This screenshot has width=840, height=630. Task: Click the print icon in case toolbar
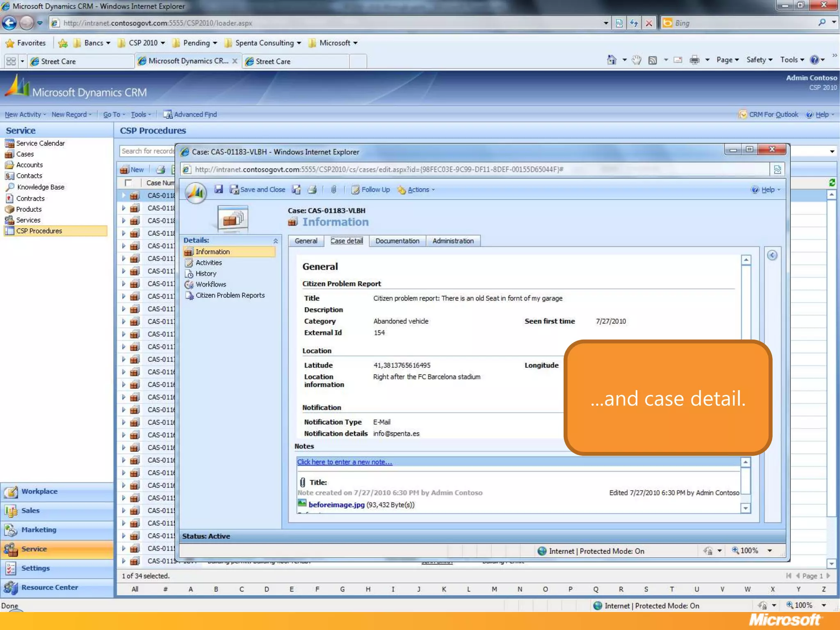click(x=312, y=189)
